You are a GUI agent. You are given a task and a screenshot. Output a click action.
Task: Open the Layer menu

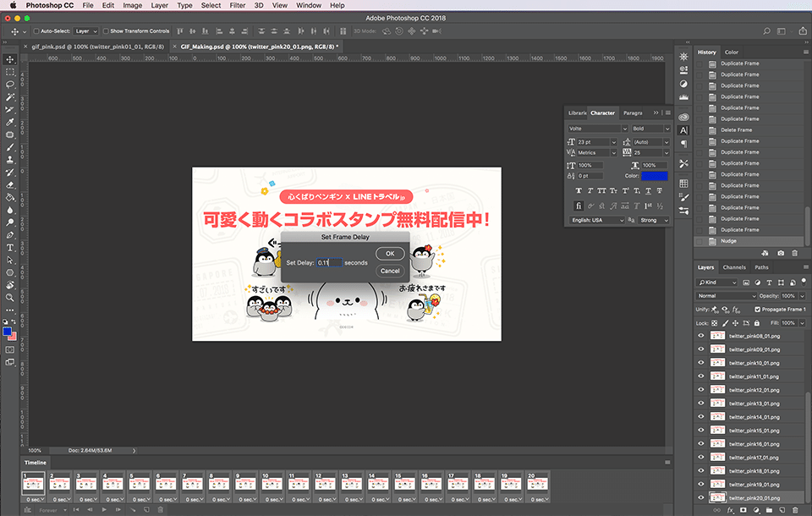pos(160,5)
